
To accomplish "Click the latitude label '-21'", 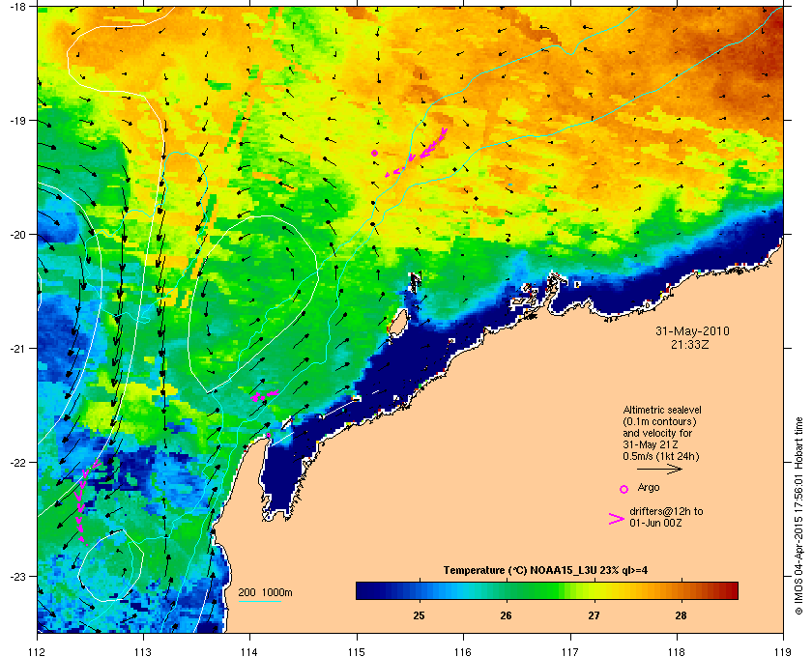I will (x=17, y=349).
